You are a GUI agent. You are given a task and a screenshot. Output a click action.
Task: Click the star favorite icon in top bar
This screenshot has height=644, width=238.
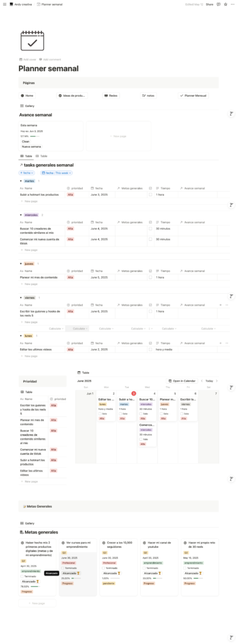pyautogui.click(x=225, y=4)
